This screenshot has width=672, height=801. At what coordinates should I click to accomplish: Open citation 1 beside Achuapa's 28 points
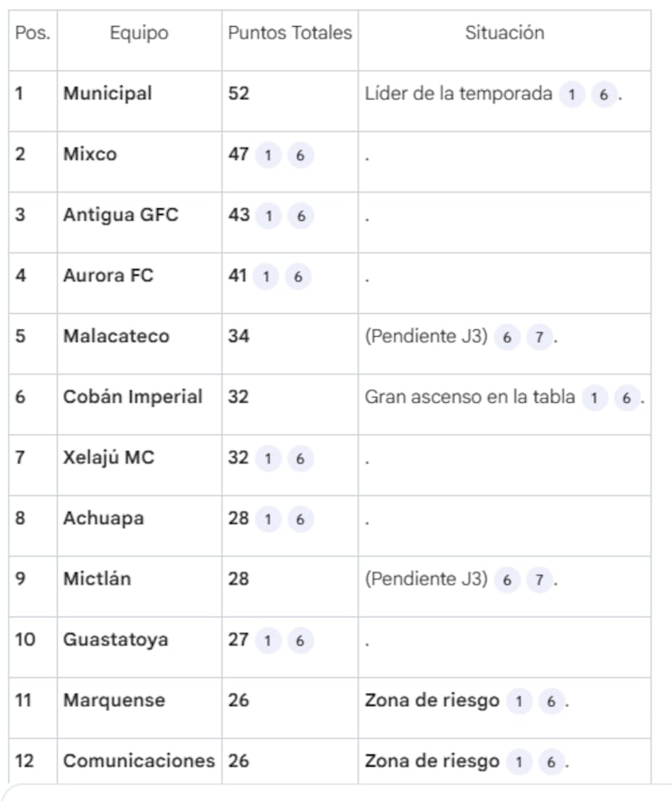(268, 519)
